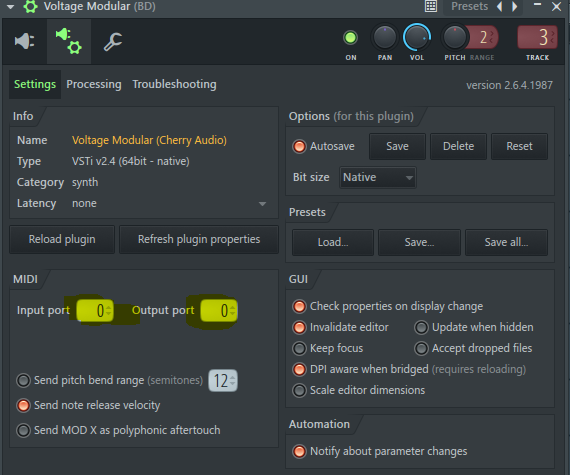
Task: Enable Keep focus option
Action: click(299, 349)
